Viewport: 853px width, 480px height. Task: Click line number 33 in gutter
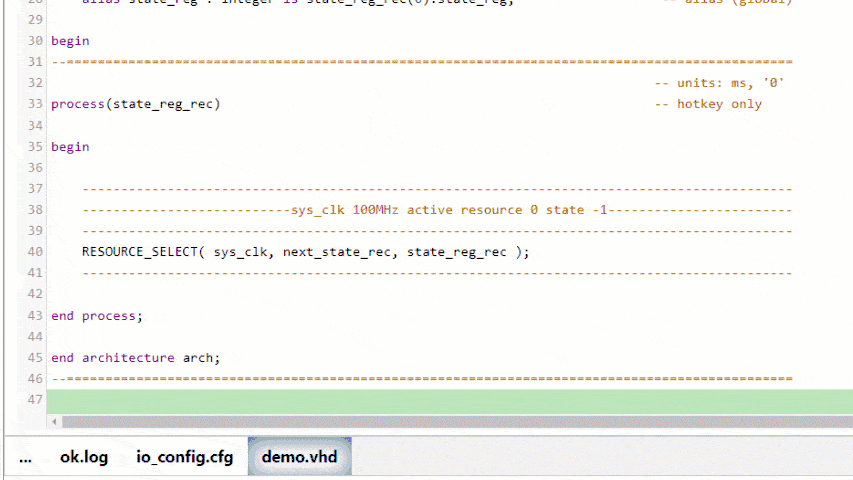pyautogui.click(x=35, y=104)
